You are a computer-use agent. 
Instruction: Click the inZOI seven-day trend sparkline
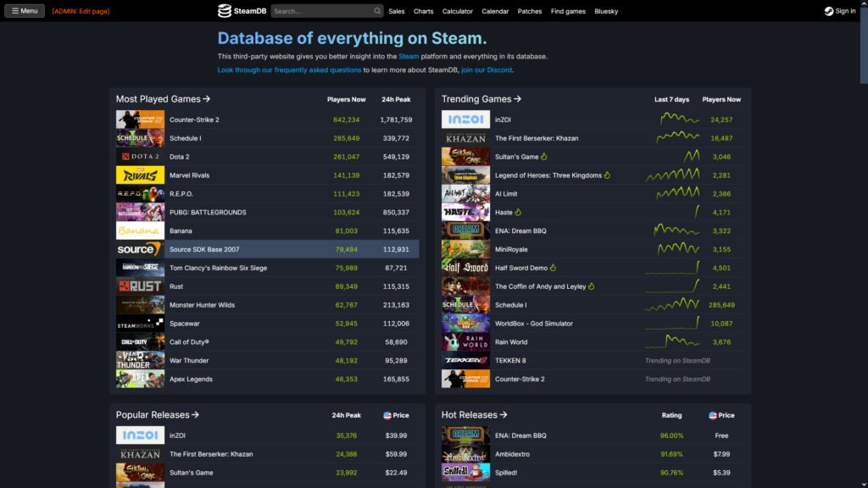coord(679,119)
